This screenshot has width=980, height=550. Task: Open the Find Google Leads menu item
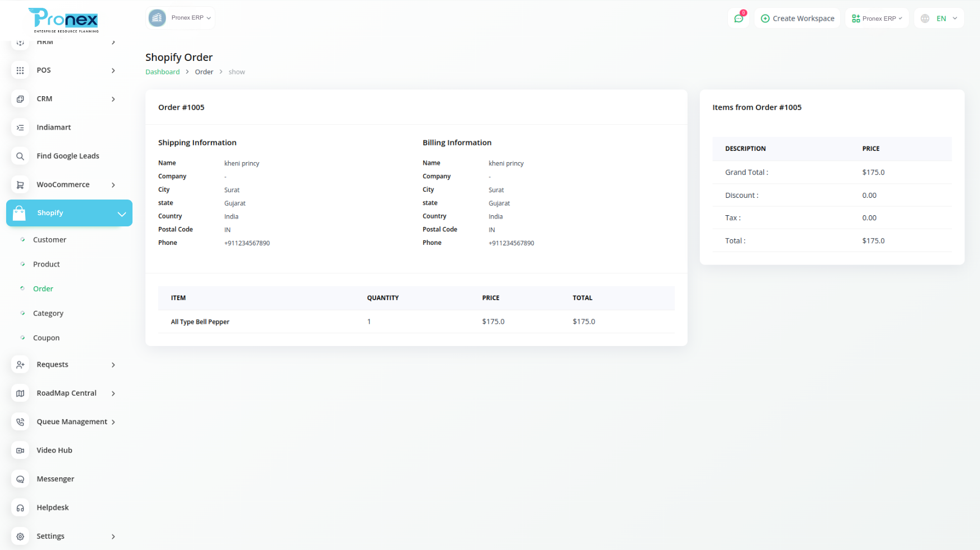[68, 156]
